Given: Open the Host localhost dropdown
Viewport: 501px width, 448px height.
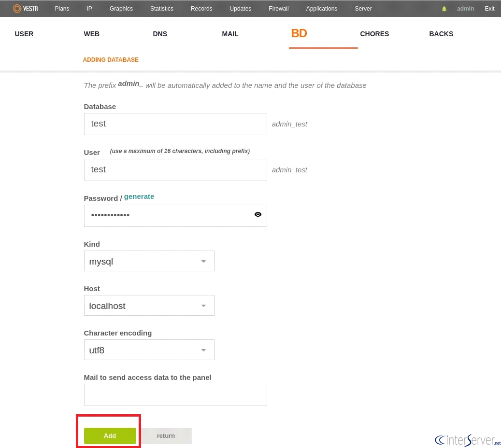Looking at the screenshot, I should tap(149, 305).
